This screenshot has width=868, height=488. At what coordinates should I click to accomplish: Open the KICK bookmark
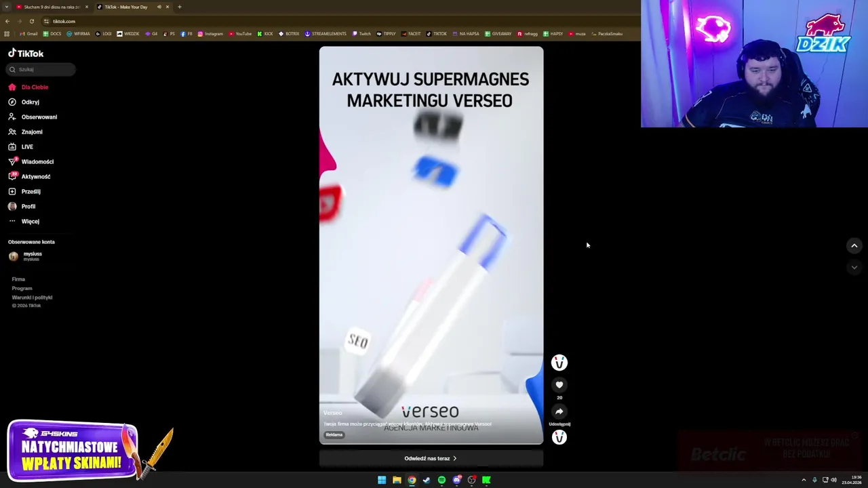265,33
